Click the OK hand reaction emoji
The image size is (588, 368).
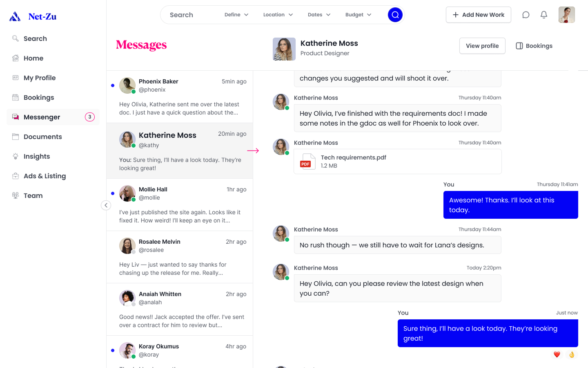click(572, 355)
